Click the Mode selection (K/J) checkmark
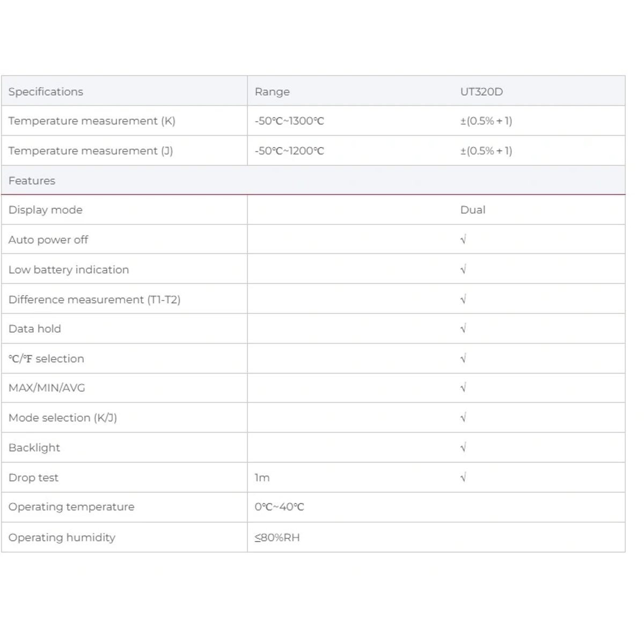Viewport: 644px width, 644px height. tap(463, 418)
